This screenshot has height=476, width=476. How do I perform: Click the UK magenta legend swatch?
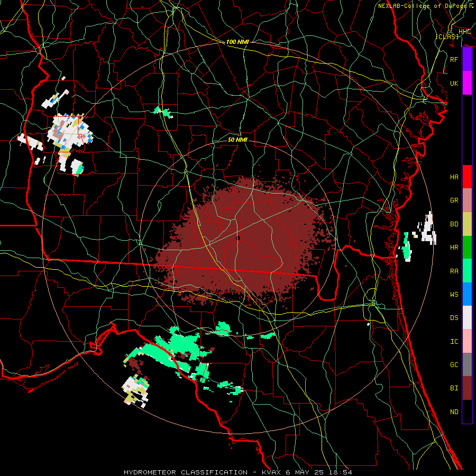click(x=467, y=83)
